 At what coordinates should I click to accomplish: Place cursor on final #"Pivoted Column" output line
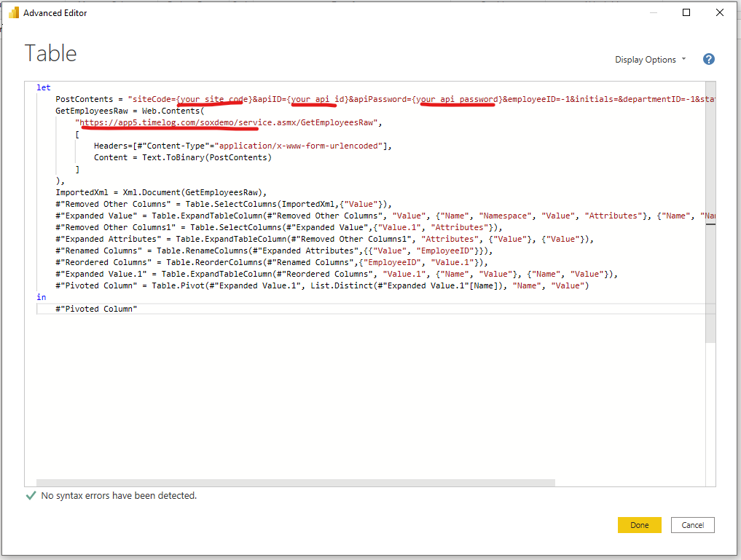[x=96, y=309]
